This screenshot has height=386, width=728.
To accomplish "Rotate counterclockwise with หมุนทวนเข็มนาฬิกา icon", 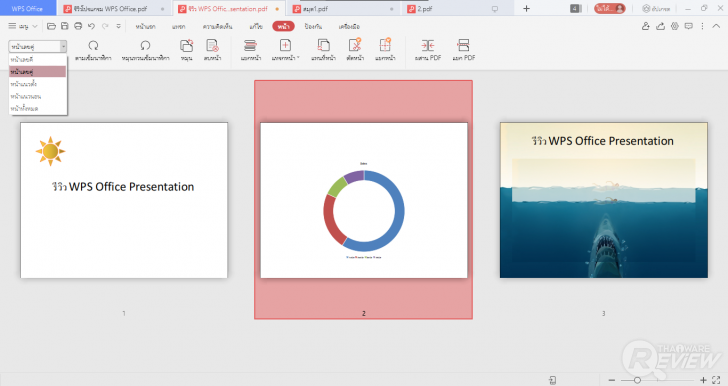I will 145,46.
